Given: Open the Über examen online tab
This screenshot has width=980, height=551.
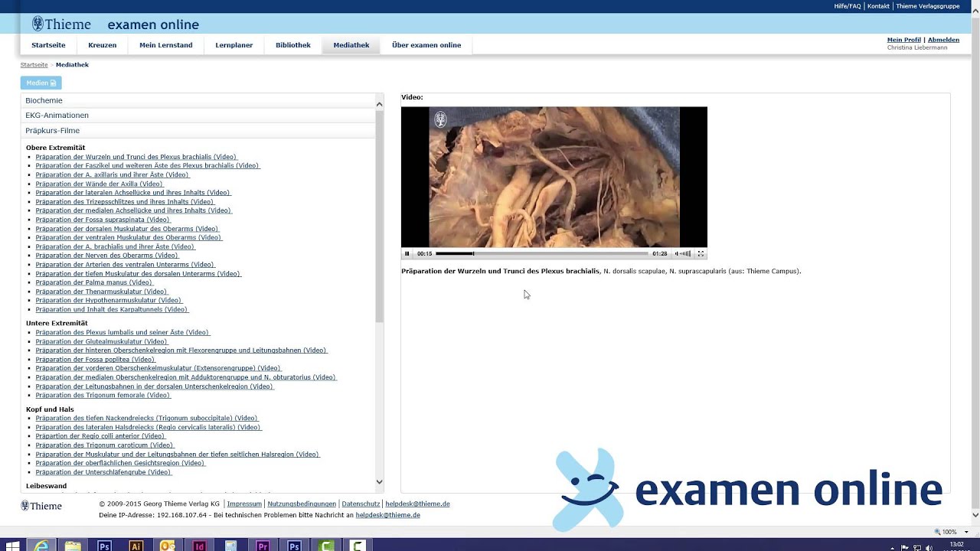Looking at the screenshot, I should pyautogui.click(x=426, y=45).
